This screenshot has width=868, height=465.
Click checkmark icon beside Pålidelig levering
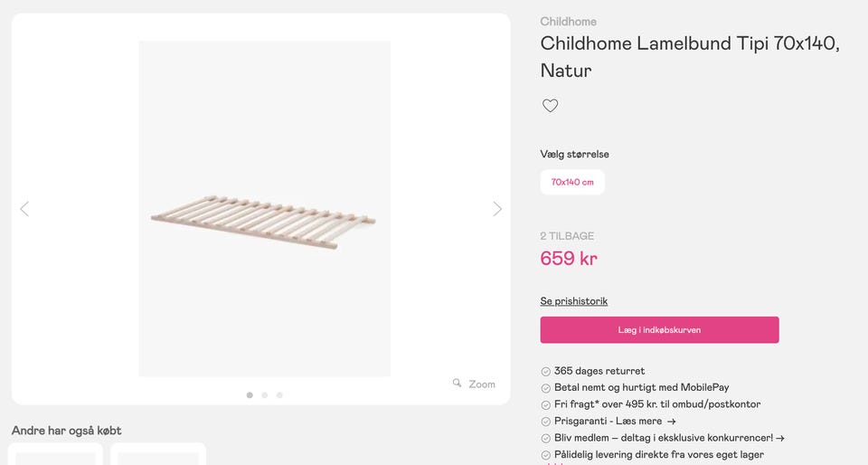point(546,455)
